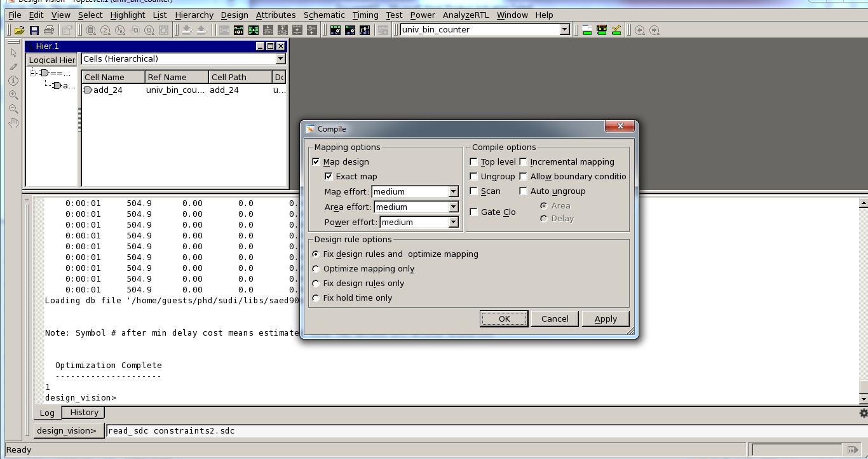Check the Scan compile option
Screen dimensions: 868x459
[473, 191]
